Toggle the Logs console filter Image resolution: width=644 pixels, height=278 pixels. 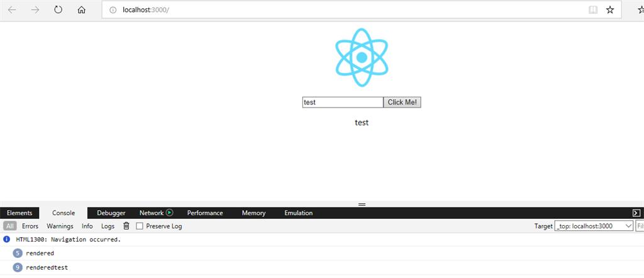(x=108, y=226)
